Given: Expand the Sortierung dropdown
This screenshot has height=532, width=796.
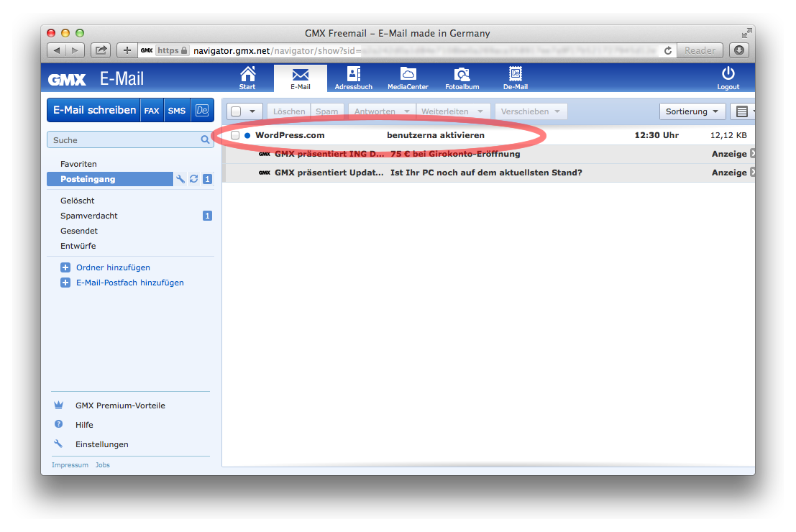Looking at the screenshot, I should tap(692, 111).
